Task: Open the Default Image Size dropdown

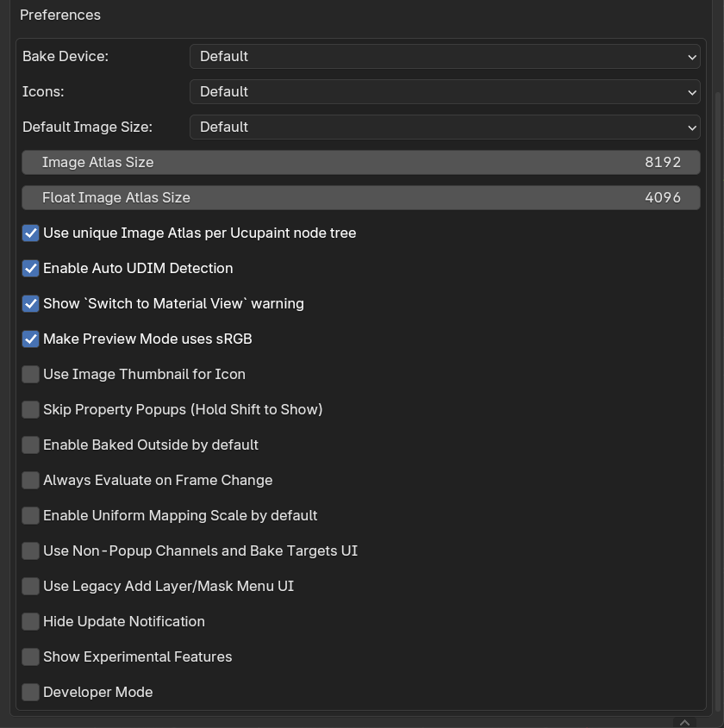Action: click(445, 128)
